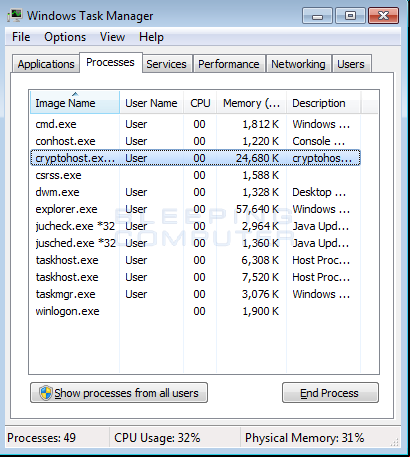Click the sort arrow above Image Name
The width and height of the screenshot is (410, 457).
pyautogui.click(x=75, y=94)
